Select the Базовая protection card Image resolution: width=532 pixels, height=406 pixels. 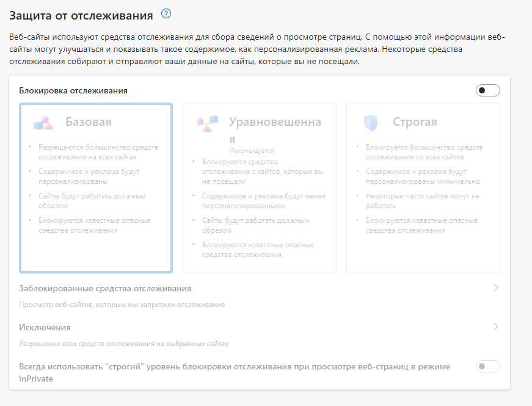coord(96,187)
